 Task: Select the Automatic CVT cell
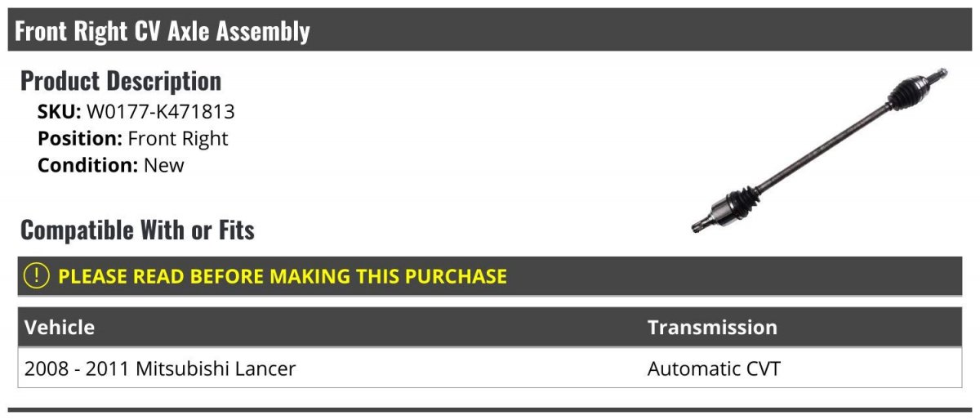pyautogui.click(x=714, y=369)
